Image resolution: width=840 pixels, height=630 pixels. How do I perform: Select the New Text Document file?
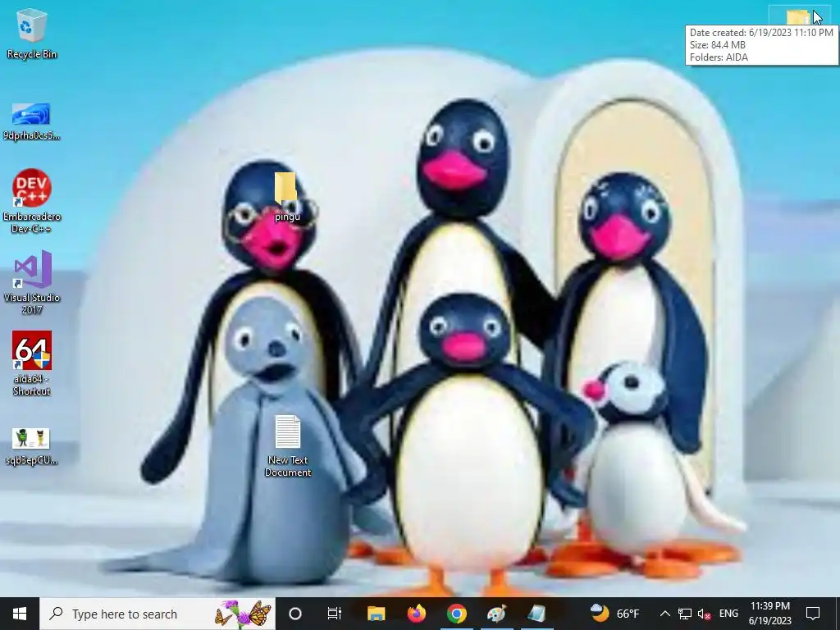pyautogui.click(x=288, y=446)
